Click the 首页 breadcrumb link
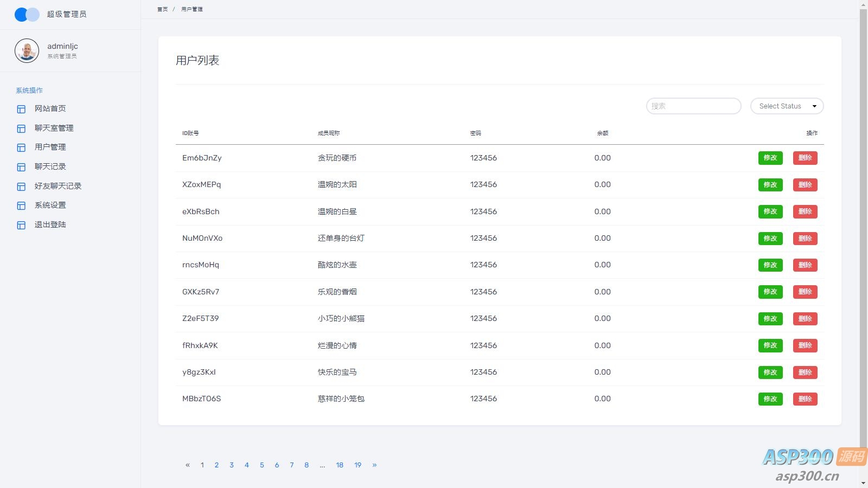The height and width of the screenshot is (488, 868). point(162,9)
